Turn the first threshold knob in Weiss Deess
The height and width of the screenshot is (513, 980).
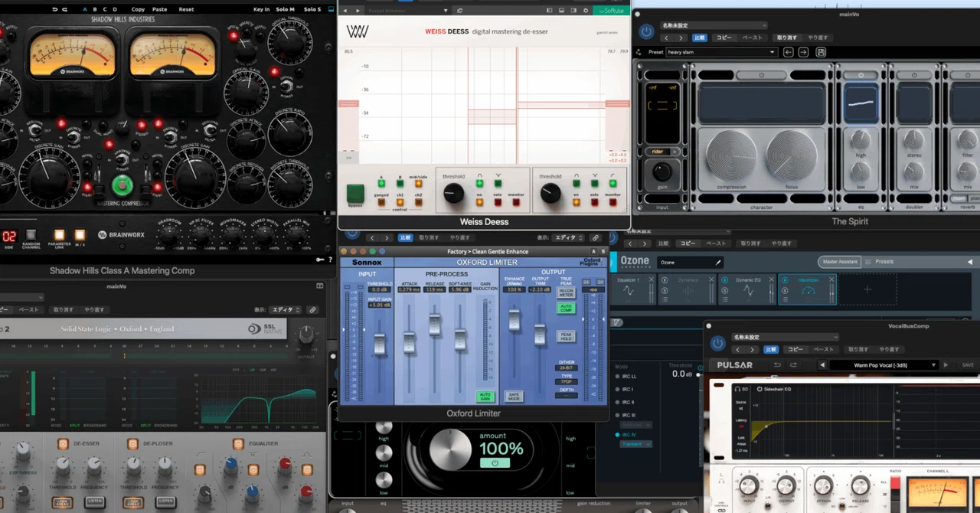[454, 193]
